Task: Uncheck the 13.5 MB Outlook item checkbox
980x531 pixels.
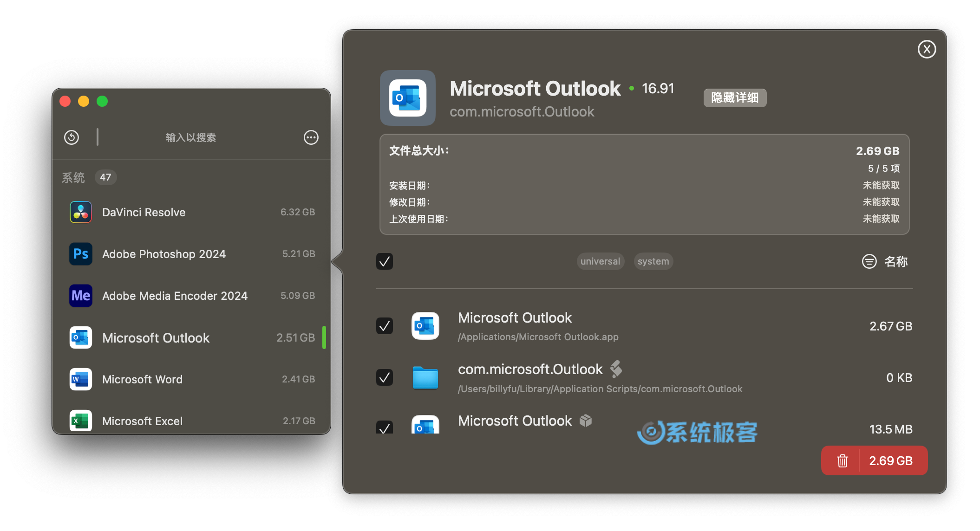Action: point(385,427)
